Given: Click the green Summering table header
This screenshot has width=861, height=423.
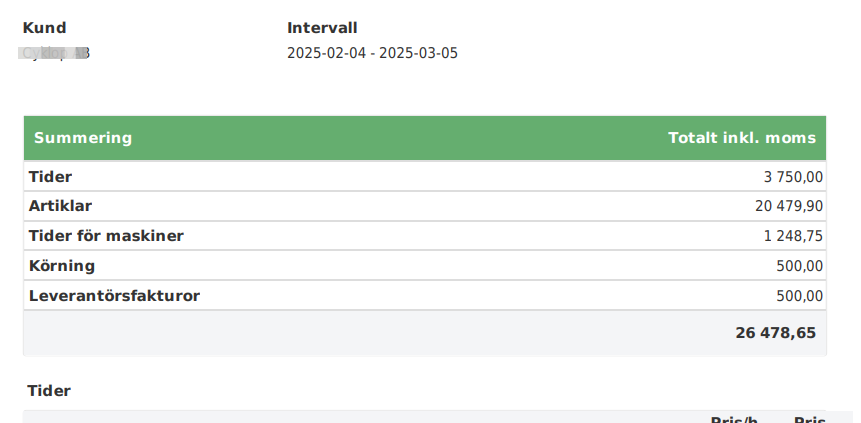Looking at the screenshot, I should pyautogui.click(x=83, y=138).
